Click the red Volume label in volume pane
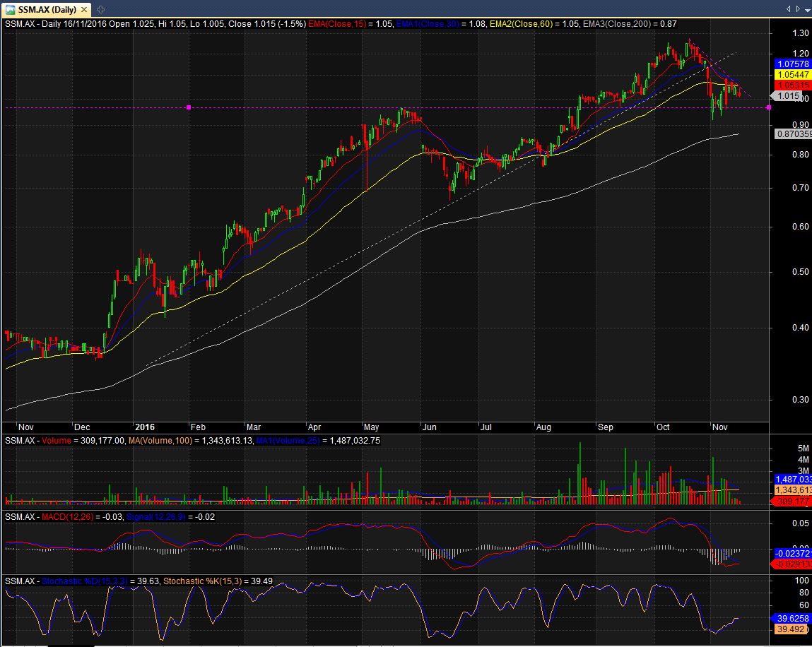 57,441
